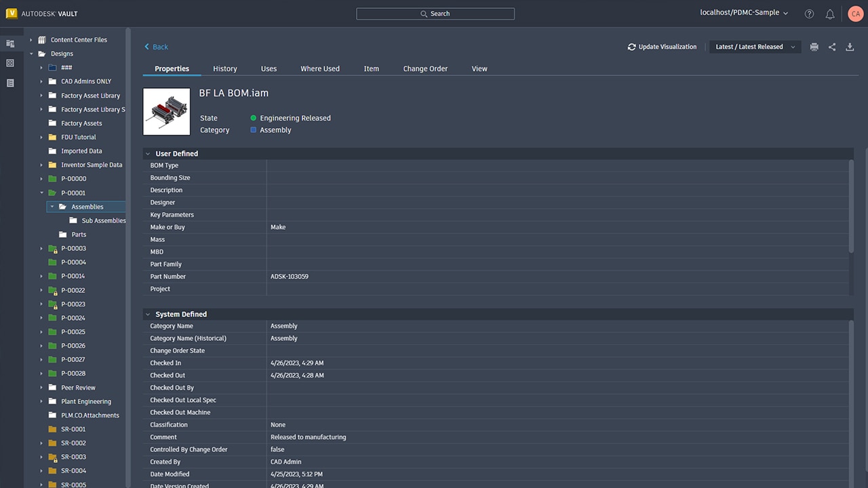This screenshot has width=868, height=488.
Task: Switch to the History tab
Action: point(224,68)
